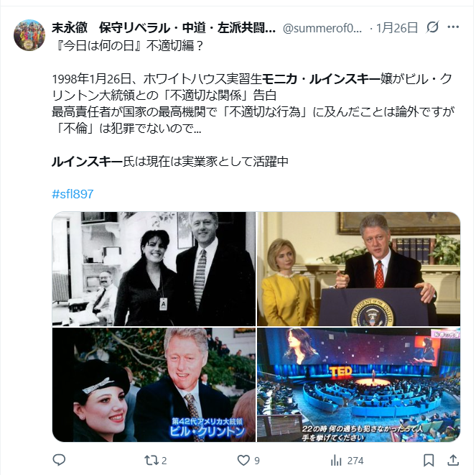
Task: Open the podium press conference photo
Action: click(x=358, y=269)
